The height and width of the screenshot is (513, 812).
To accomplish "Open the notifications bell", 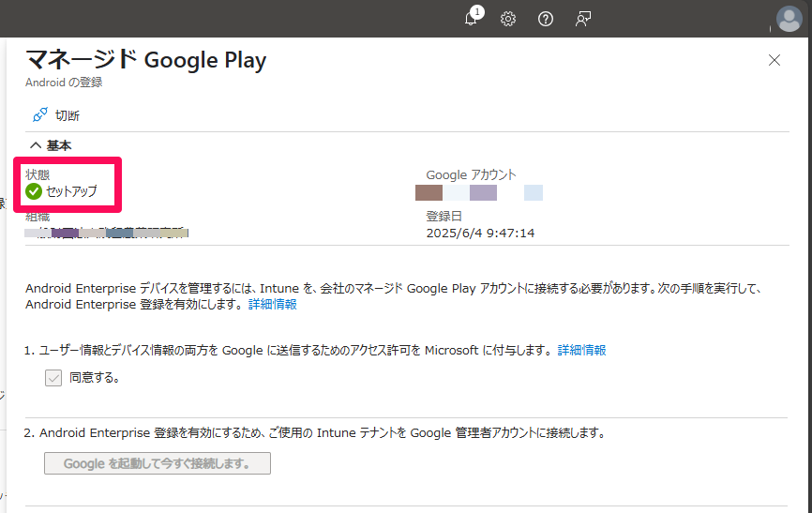I will pos(472,19).
